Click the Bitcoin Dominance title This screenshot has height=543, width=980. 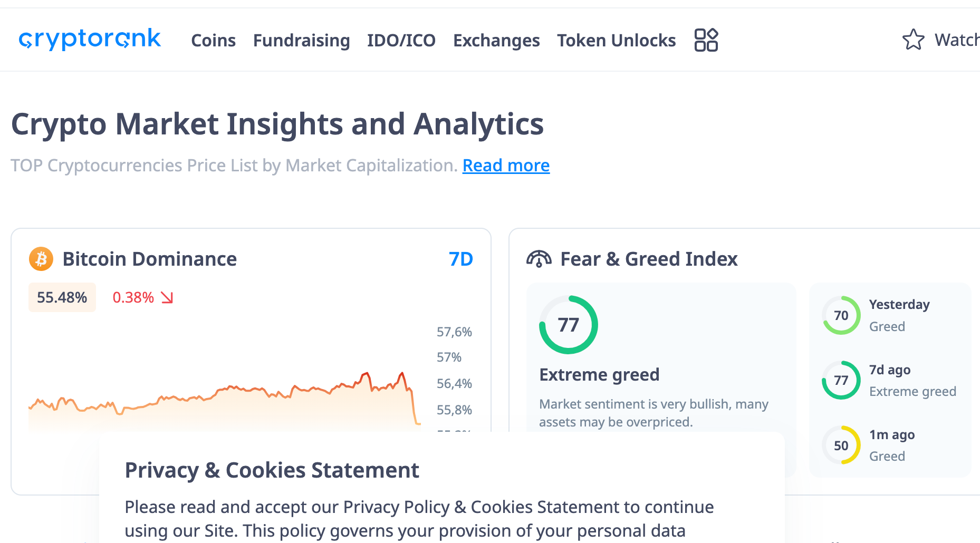pyautogui.click(x=150, y=259)
